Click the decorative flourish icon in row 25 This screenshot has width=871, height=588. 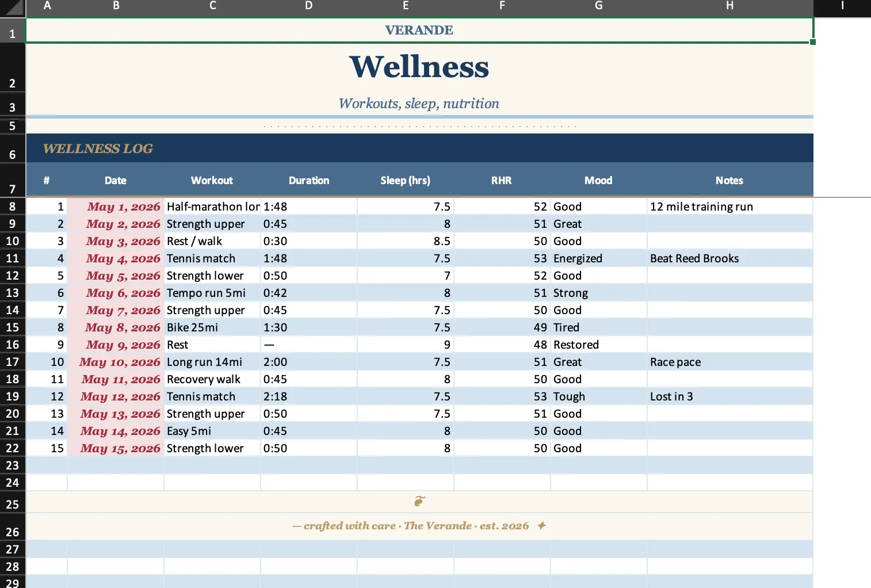tap(419, 502)
